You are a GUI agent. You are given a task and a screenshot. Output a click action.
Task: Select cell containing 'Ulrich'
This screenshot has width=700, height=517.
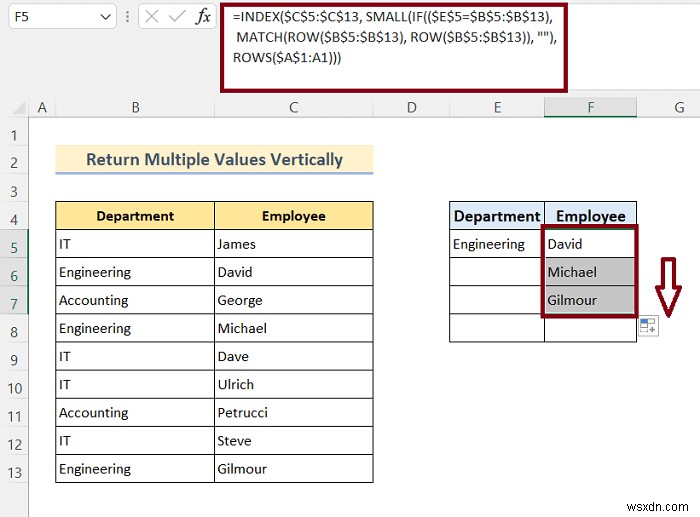tap(294, 384)
